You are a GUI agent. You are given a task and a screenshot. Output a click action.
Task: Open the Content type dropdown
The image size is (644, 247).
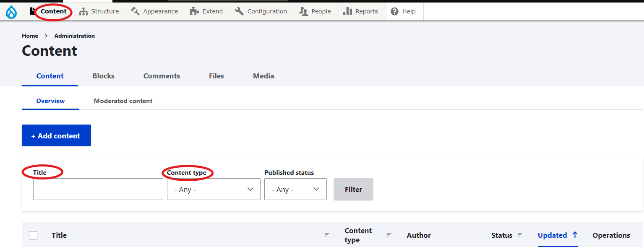pyautogui.click(x=213, y=189)
